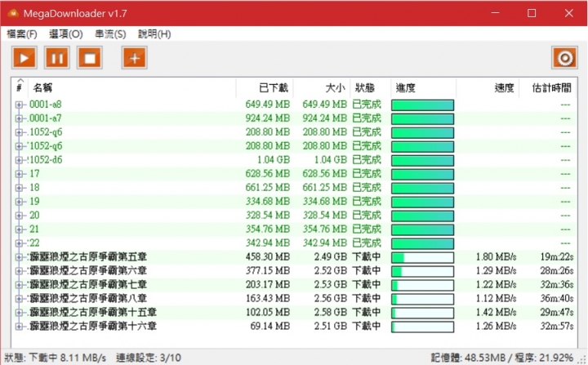
Task: Start downloads with the play button
Action: pos(24,58)
